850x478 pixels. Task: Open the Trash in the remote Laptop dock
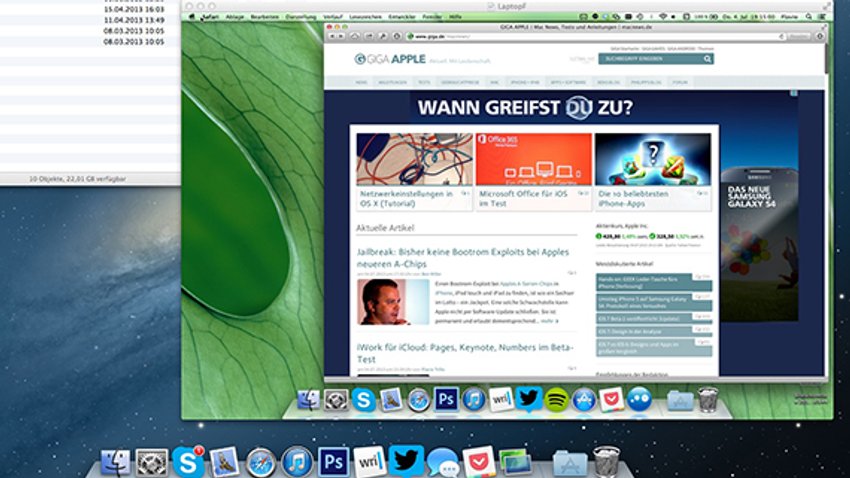(708, 400)
